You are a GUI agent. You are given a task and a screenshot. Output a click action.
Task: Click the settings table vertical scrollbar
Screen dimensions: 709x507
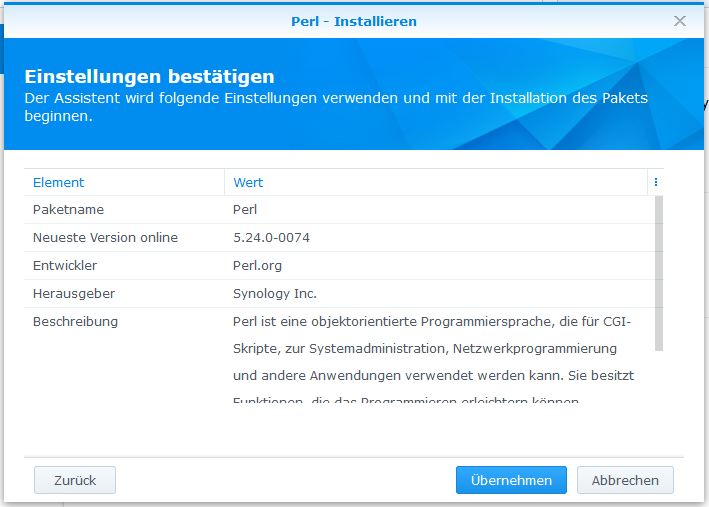(659, 273)
